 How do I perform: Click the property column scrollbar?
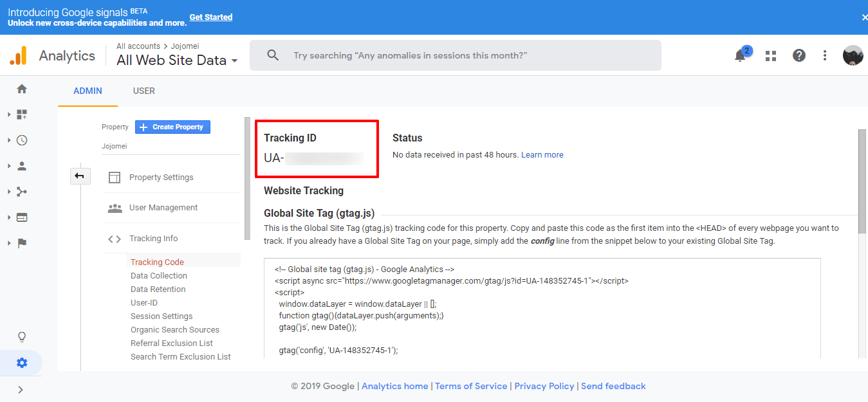click(247, 178)
